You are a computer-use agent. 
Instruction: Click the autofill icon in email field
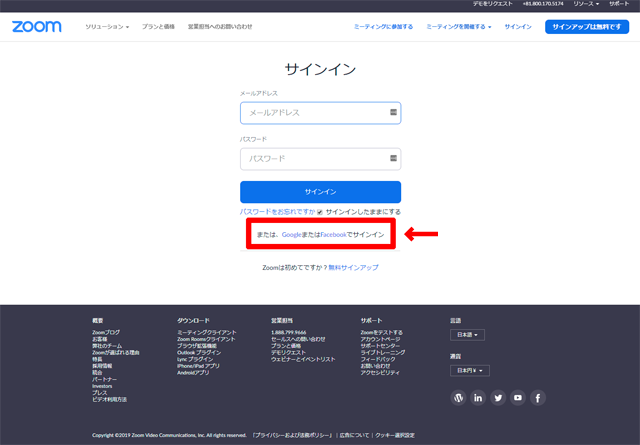coord(393,112)
